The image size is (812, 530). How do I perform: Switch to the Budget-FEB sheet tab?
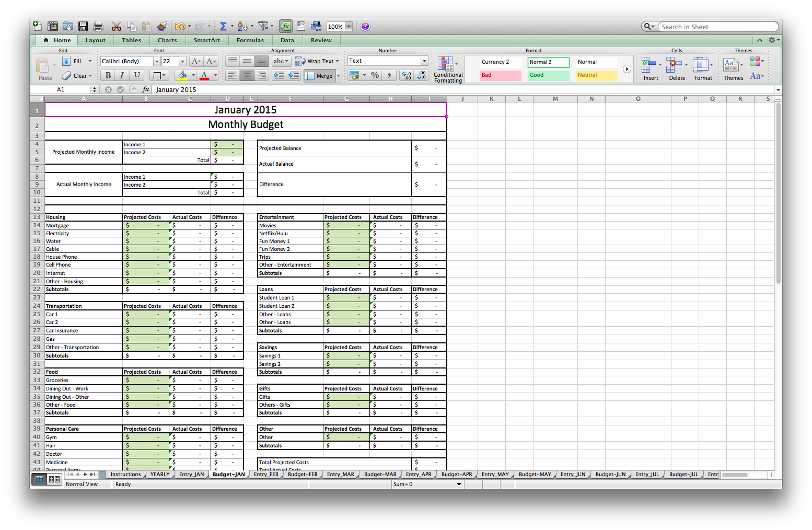[303, 475]
